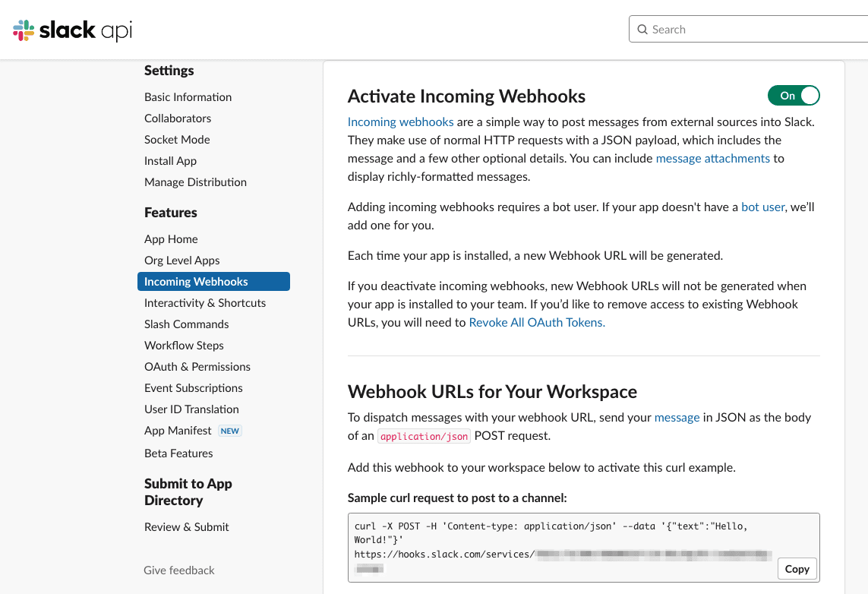Click the search magnifier icon

[642, 29]
